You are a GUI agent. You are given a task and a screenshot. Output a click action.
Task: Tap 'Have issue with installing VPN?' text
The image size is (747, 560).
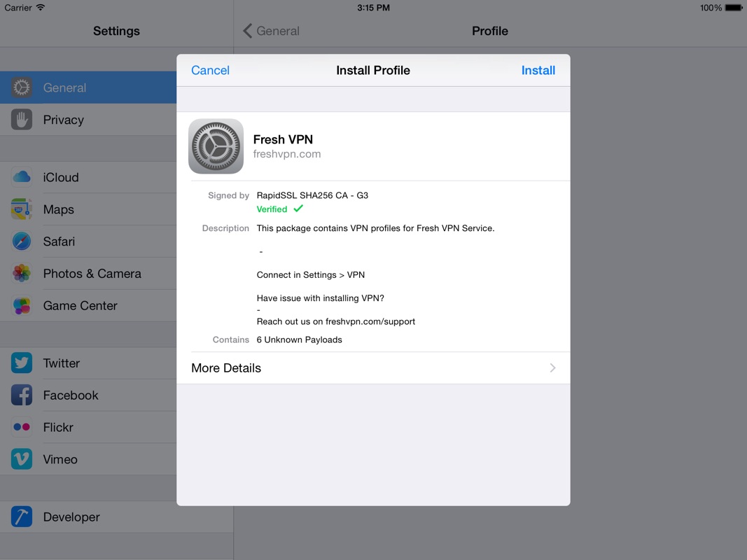coord(320,298)
